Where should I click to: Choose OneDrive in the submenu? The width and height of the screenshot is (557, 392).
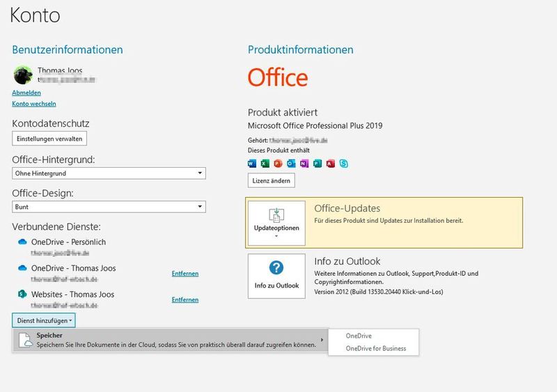[x=359, y=336]
